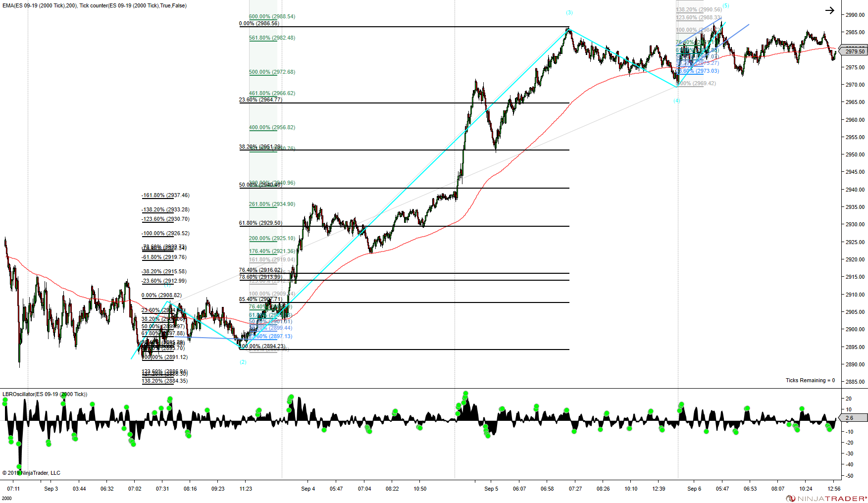Image resolution: width=868 pixels, height=503 pixels.
Task: Click the Fibonacci label -38.20% (2915.58)
Action: 164,271
